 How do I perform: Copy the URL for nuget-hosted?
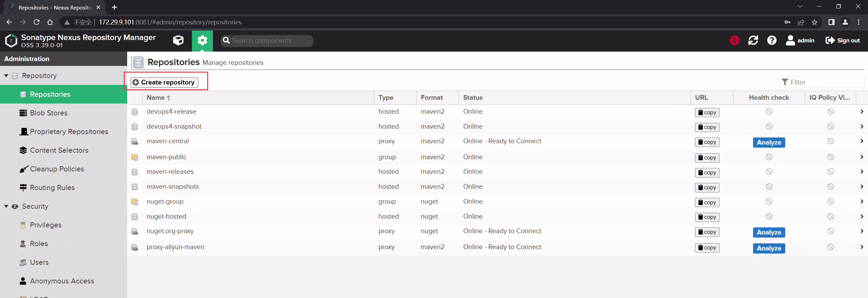pos(707,217)
